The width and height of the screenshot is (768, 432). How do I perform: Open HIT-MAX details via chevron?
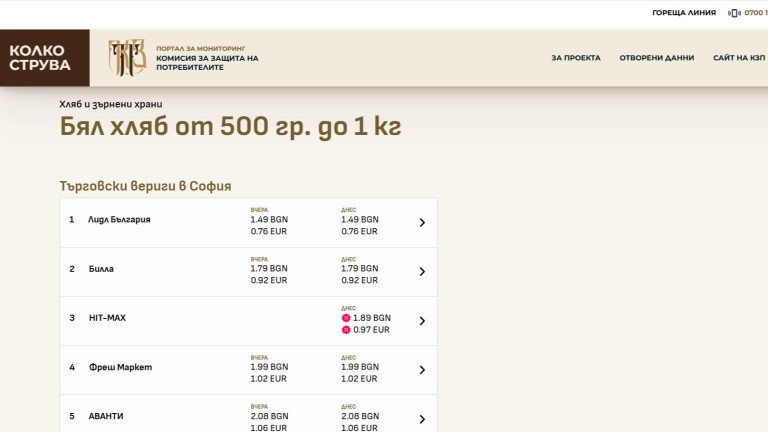421,321
